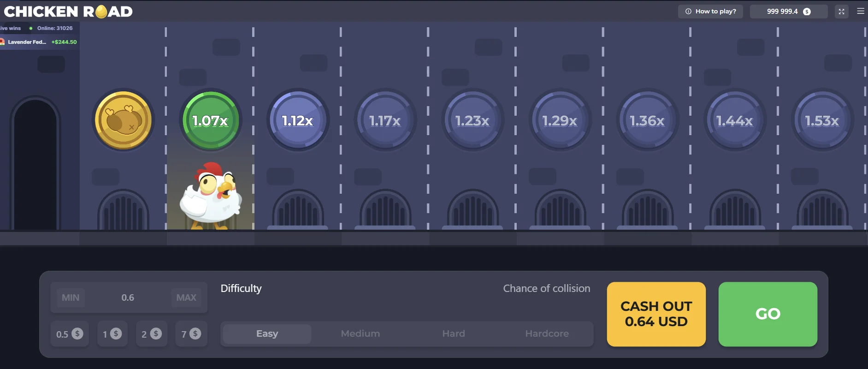This screenshot has height=369, width=868.
Task: Select Hardcore difficulty
Action: tap(547, 333)
